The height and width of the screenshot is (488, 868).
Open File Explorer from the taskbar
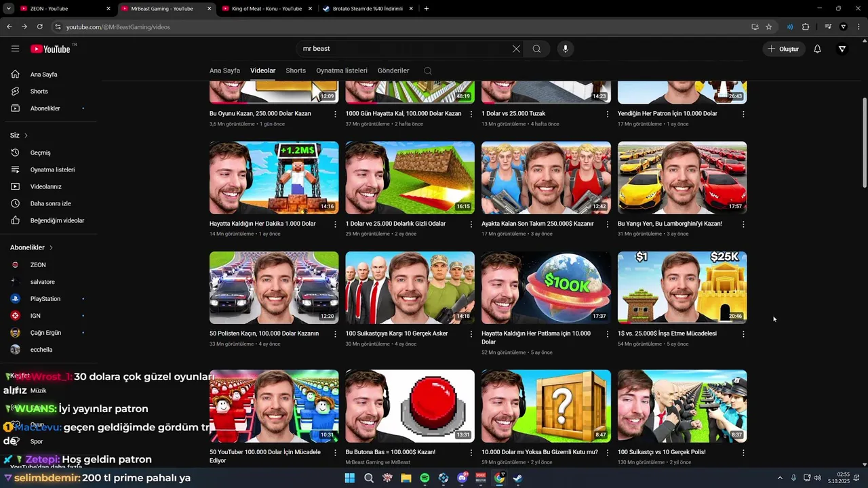click(406, 478)
